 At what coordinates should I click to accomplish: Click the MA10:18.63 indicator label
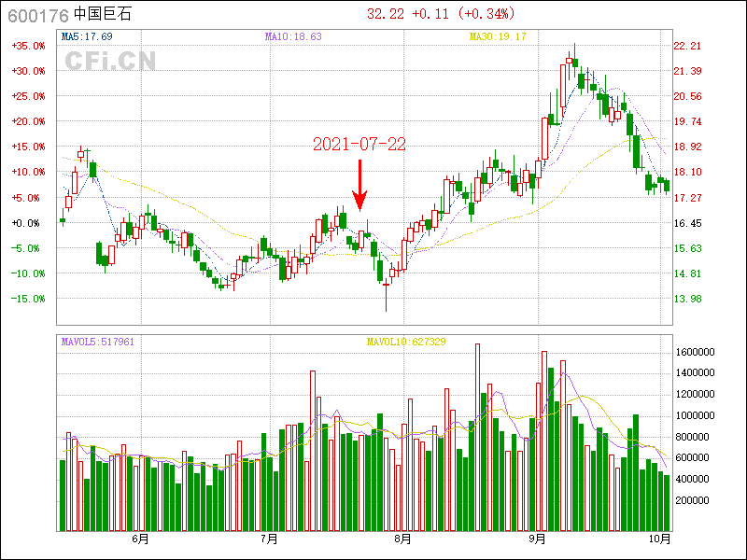click(293, 36)
